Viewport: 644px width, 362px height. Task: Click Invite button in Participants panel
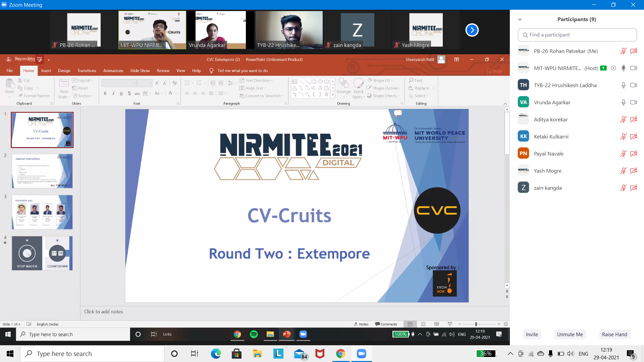(x=532, y=335)
